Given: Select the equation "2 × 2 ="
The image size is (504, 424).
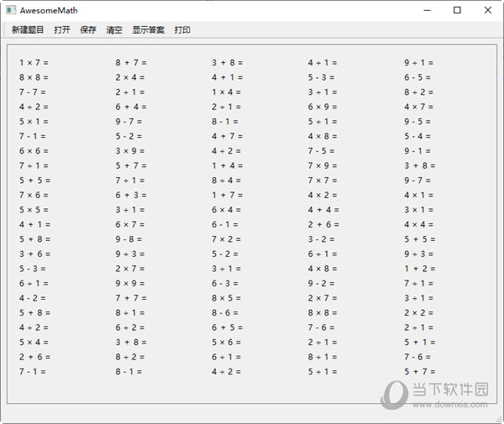Looking at the screenshot, I should (419, 313).
